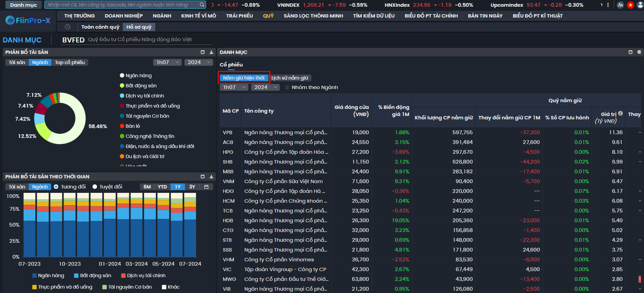Export Danh mục table to Excel

(x=639, y=52)
